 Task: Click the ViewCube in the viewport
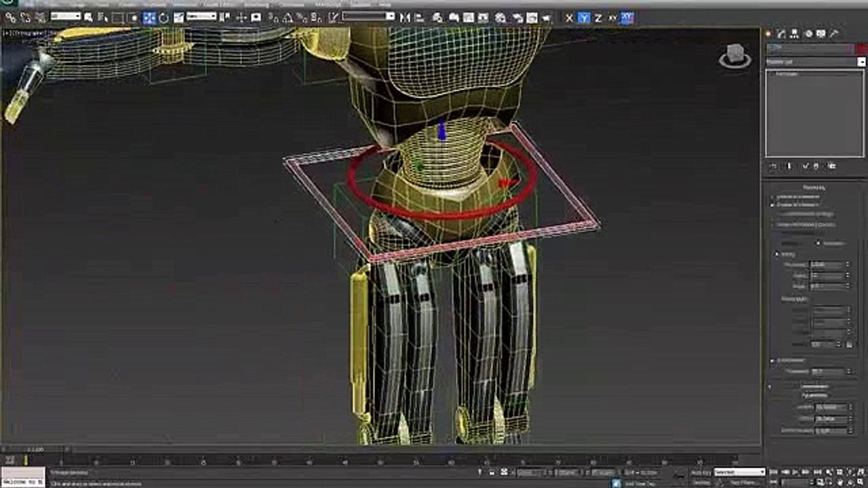click(734, 56)
